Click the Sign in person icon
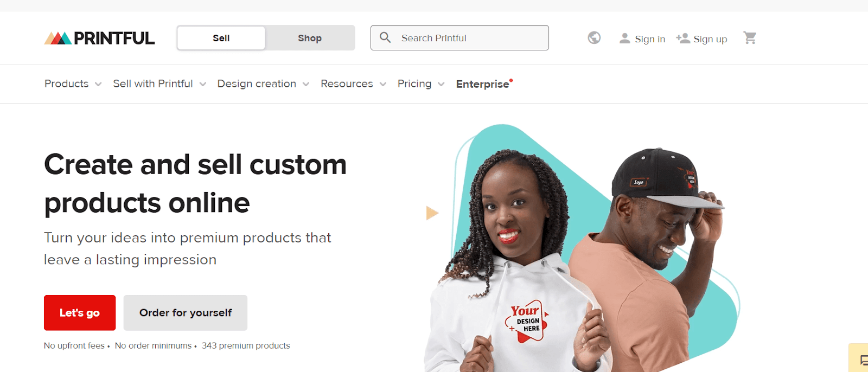868x372 pixels. (x=625, y=39)
